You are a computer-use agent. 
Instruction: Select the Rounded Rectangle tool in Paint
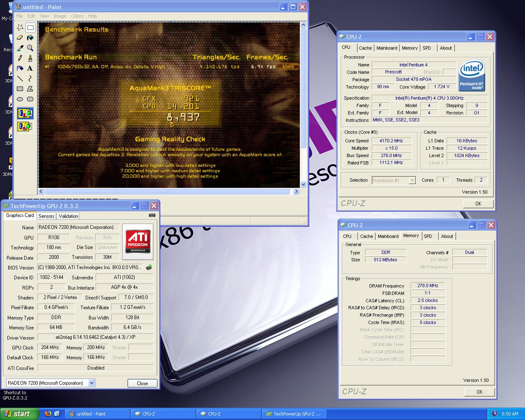30,99
